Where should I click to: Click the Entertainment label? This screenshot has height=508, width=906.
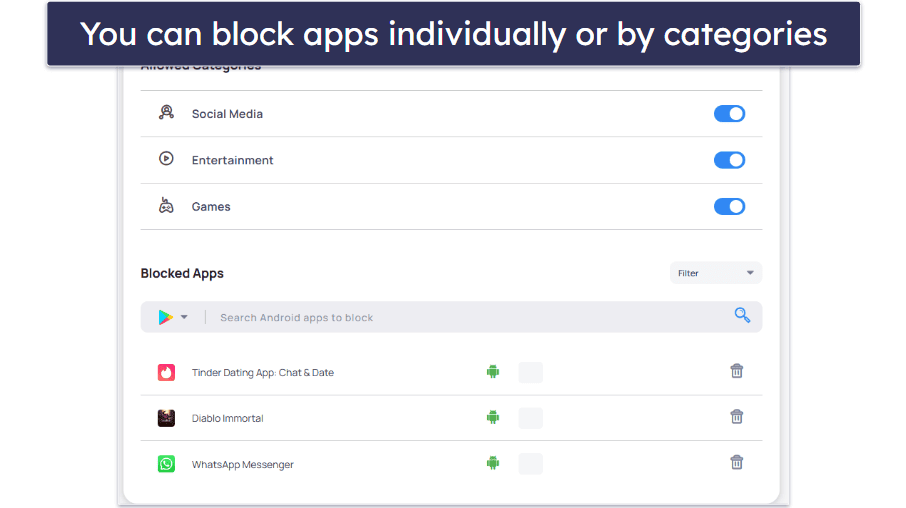(232, 160)
